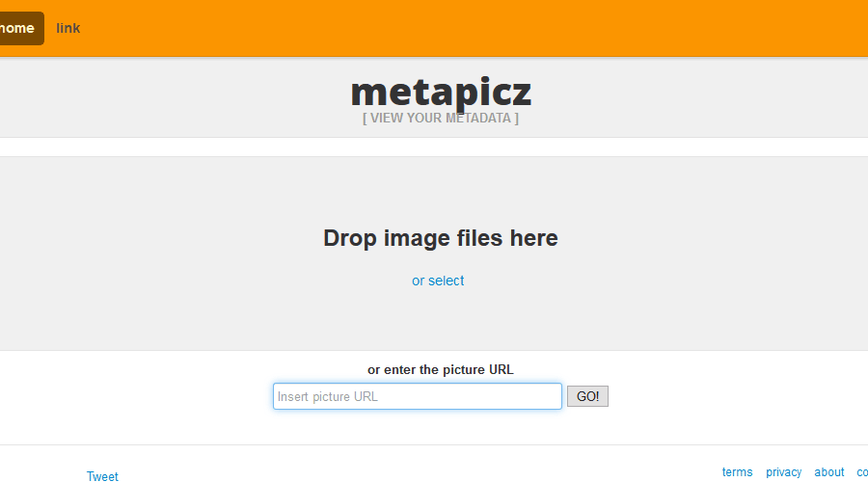Switch to the link navigation item

(68, 28)
